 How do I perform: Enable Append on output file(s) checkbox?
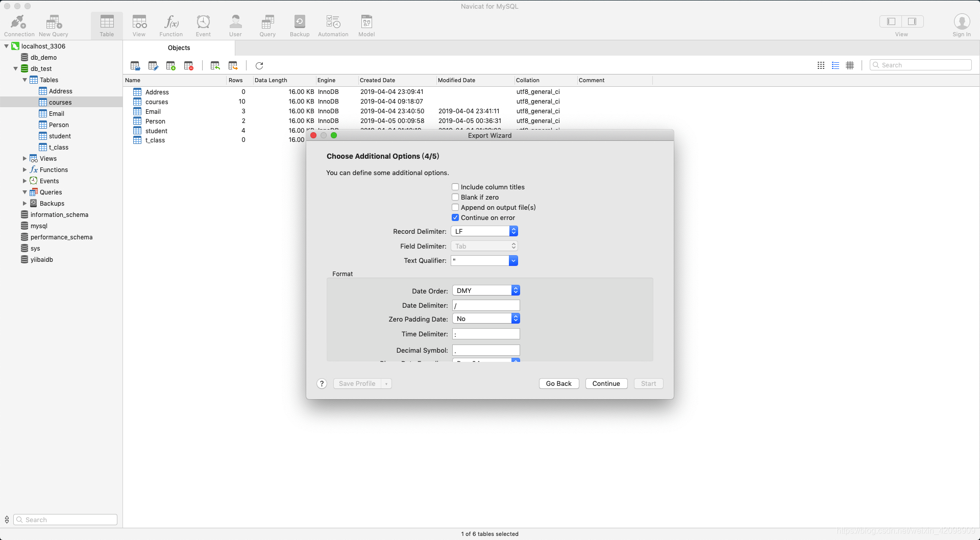[x=455, y=207]
